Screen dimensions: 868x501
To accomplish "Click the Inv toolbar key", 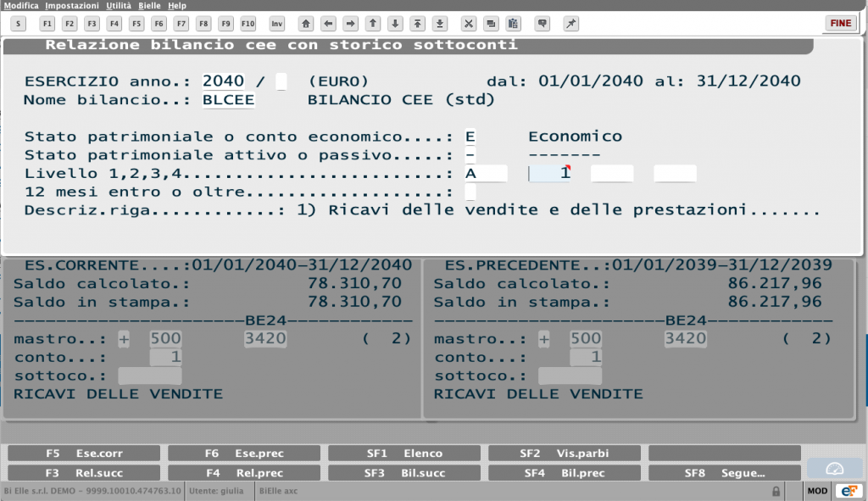I will coord(277,24).
